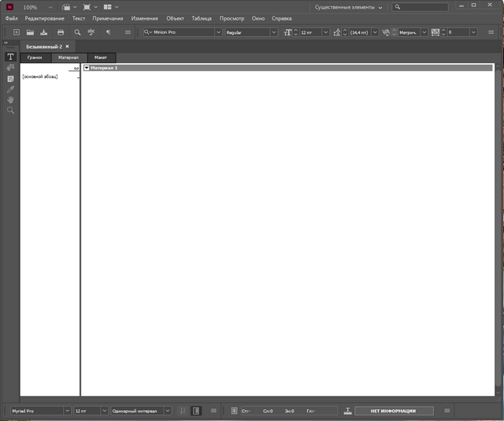
Task: Click the Find search icon in toolbar
Action: pos(77,32)
